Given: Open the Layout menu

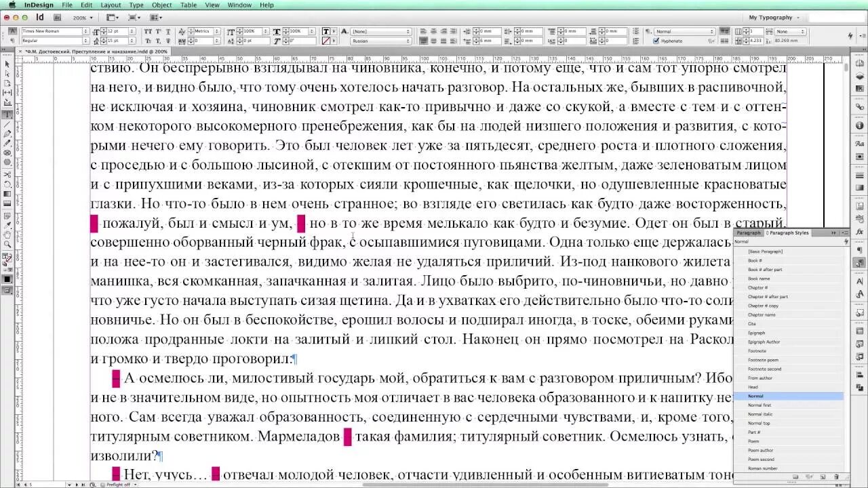Looking at the screenshot, I should click(111, 5).
